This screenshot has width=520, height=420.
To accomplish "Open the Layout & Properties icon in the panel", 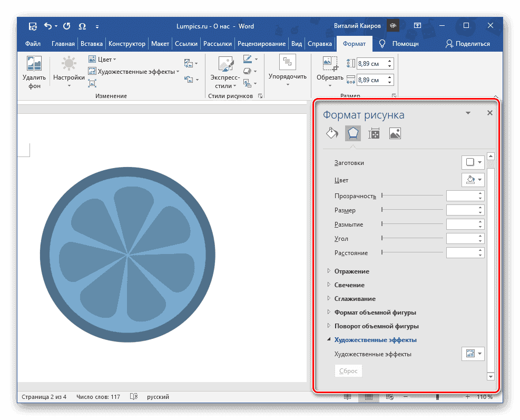I will tap(374, 133).
